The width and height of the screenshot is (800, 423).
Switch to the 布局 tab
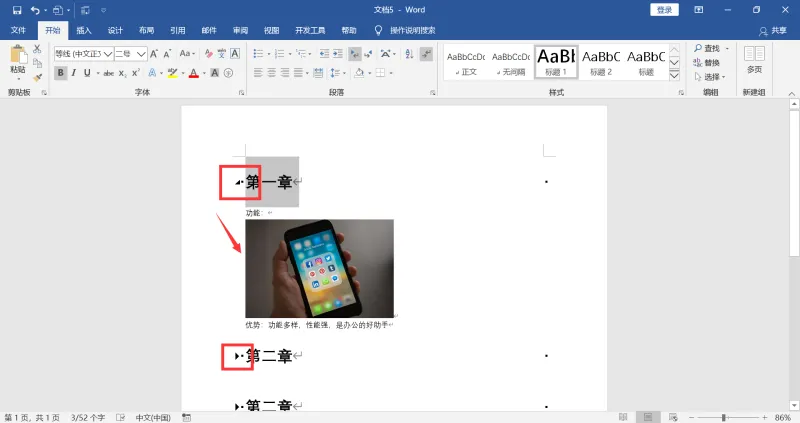(146, 31)
